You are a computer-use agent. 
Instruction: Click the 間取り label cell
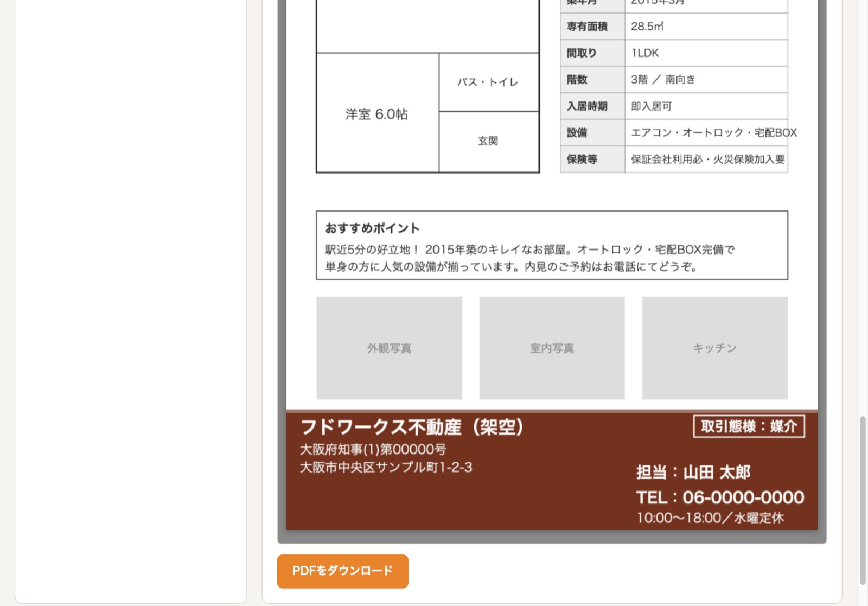coord(592,53)
